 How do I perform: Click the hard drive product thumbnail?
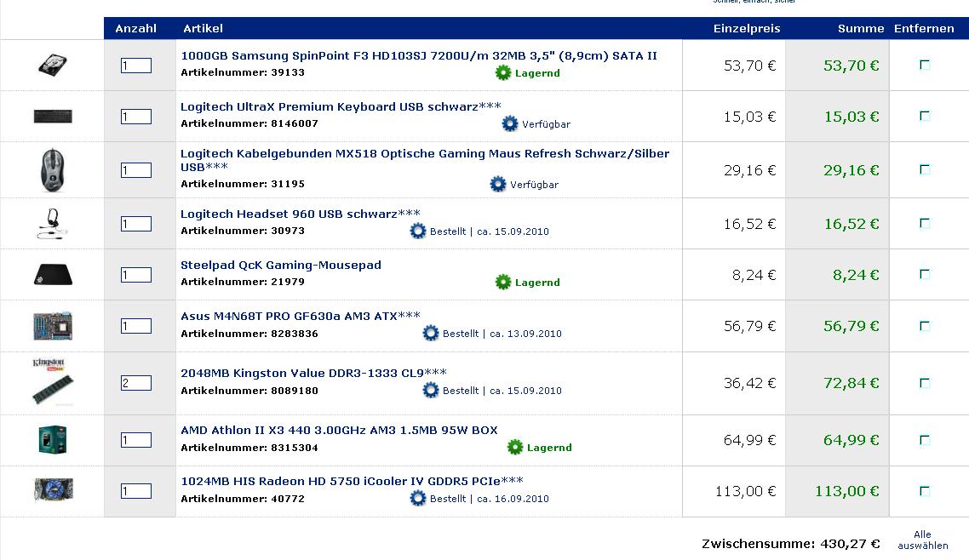(x=53, y=65)
